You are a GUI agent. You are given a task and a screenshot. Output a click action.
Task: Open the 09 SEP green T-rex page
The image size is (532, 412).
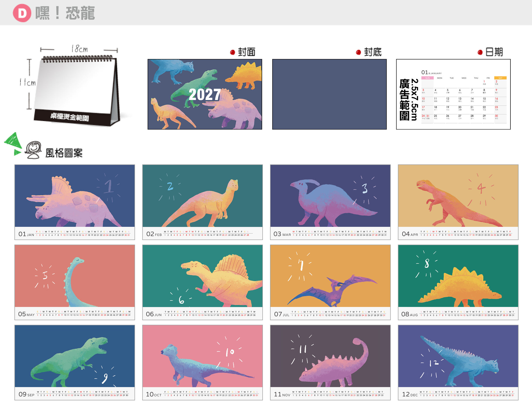coord(75,362)
